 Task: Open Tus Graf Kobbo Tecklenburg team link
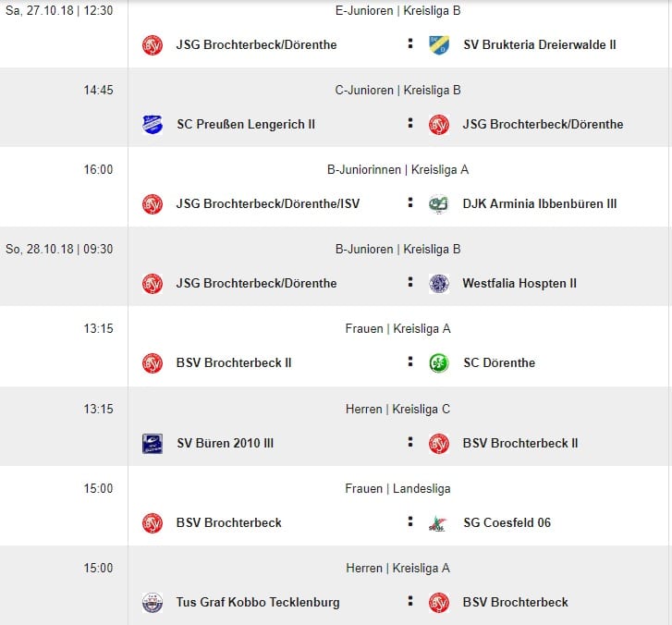tap(258, 603)
